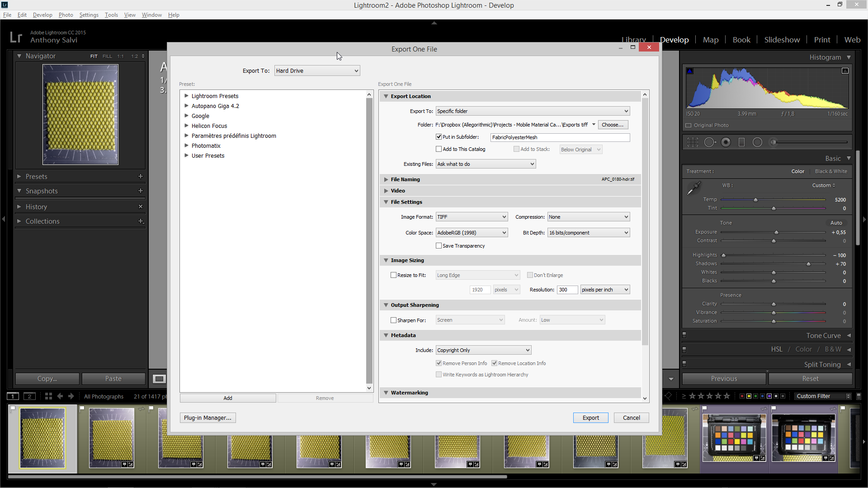
Task: Click the grid view icon in filmstrip bar
Action: pos(48,396)
